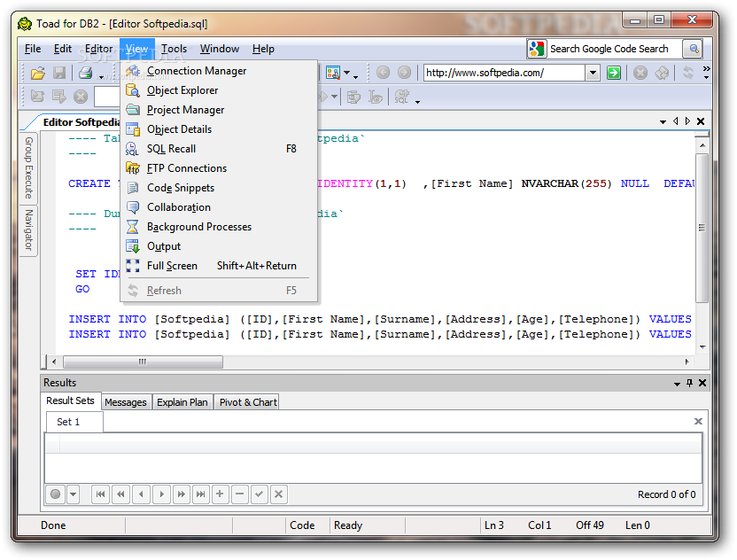This screenshot has height=560, width=737.
Task: Expand the URL address dropdown
Action: pos(593,73)
